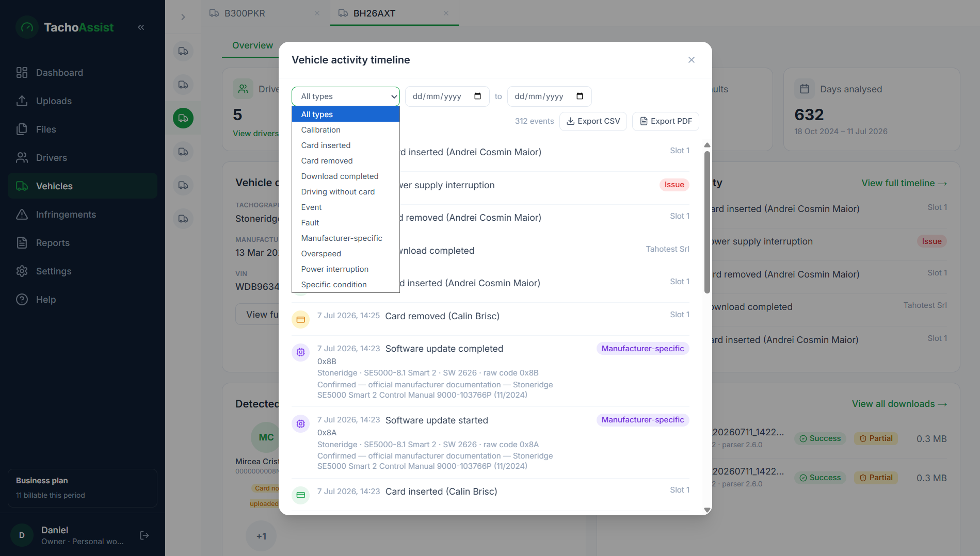Select the first vehicle icon in rail
The height and width of the screenshot is (556, 980).
pos(183,51)
